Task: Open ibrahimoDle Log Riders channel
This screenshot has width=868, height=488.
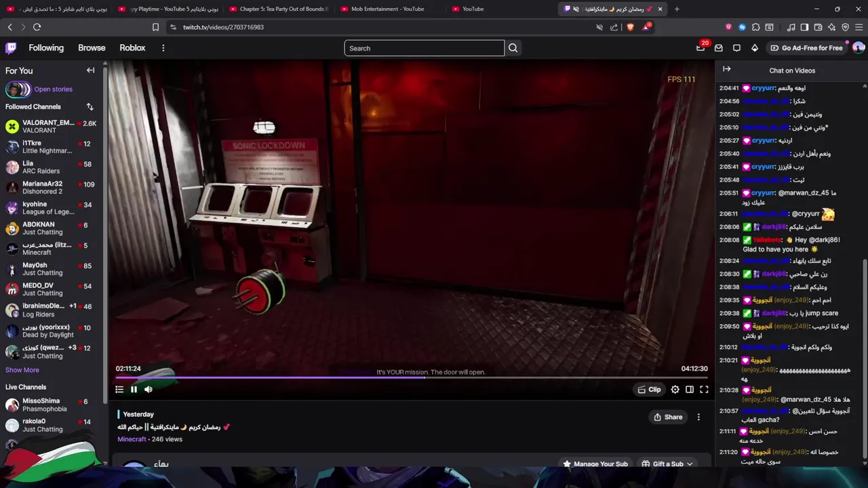Action: coord(52,310)
